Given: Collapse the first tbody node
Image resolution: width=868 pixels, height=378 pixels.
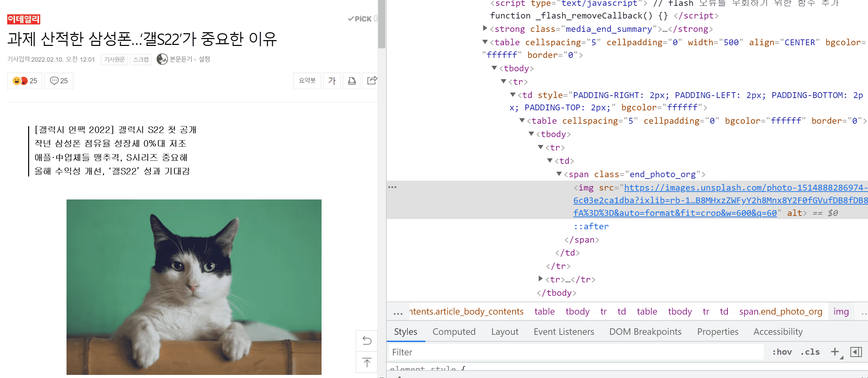Looking at the screenshot, I should tap(494, 68).
